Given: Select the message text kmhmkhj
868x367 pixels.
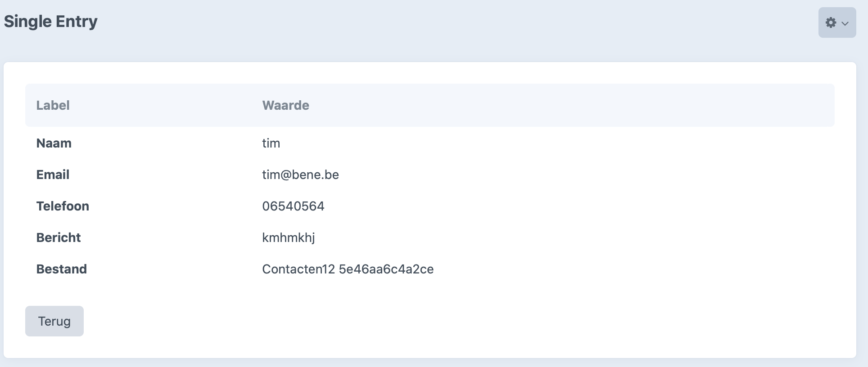Looking at the screenshot, I should point(289,237).
